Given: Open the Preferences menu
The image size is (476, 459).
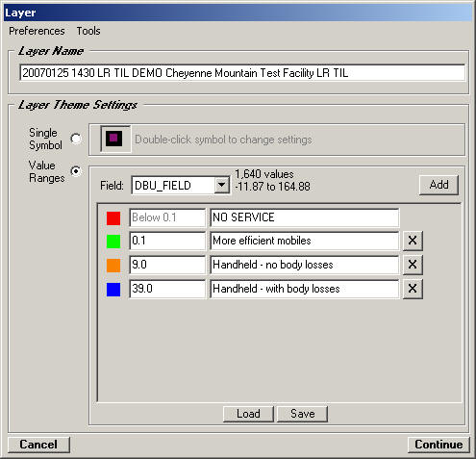Looking at the screenshot, I should coord(37,31).
